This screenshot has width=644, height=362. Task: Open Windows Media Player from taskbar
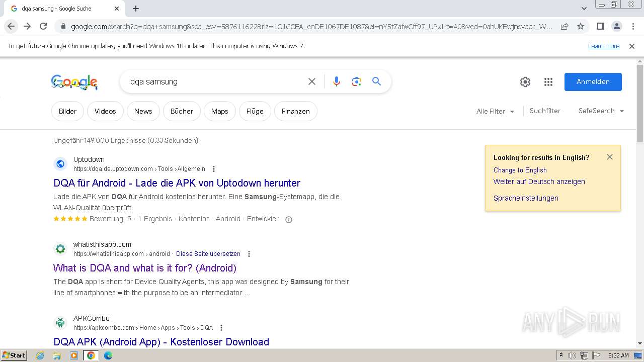pos(74,355)
